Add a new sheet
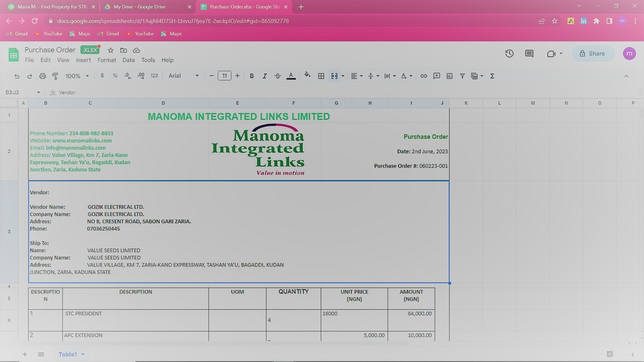The width and height of the screenshot is (644, 362). point(25,354)
